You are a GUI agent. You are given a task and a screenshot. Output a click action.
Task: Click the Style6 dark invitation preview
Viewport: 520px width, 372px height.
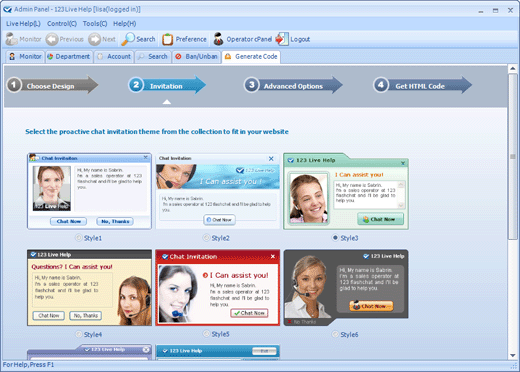click(x=346, y=288)
